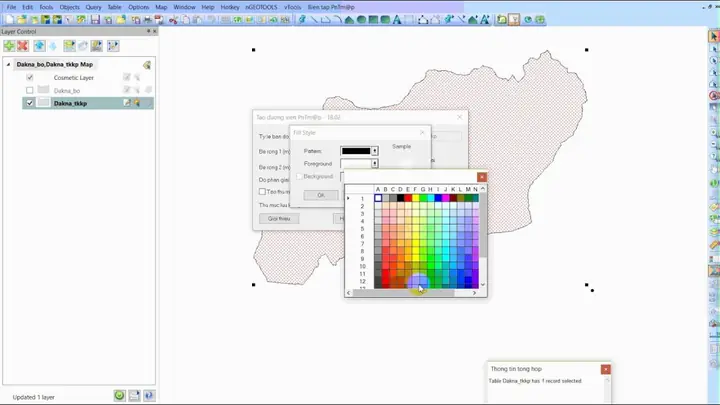The width and height of the screenshot is (720, 405).
Task: Open the Region Style tool
Action: [473, 20]
